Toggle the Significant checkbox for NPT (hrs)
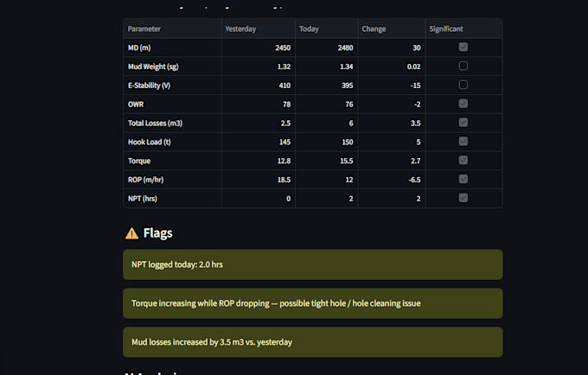Viewport: 588px width, 375px height. coord(463,198)
